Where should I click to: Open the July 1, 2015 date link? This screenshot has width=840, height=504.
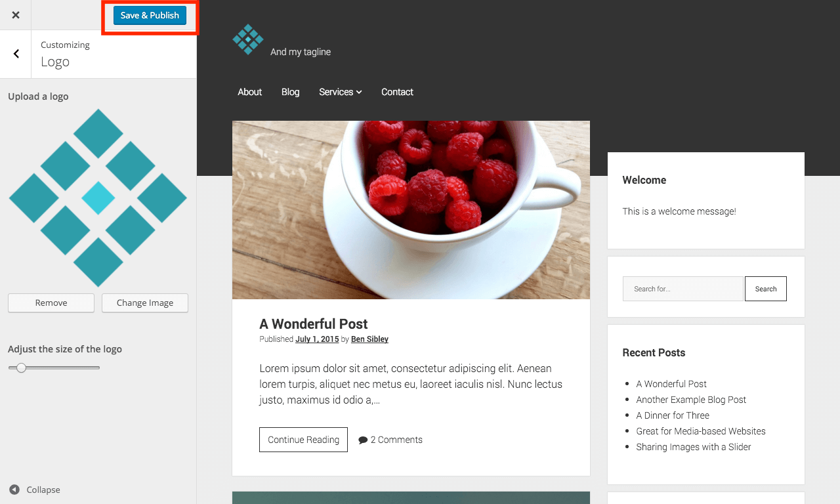[317, 339]
